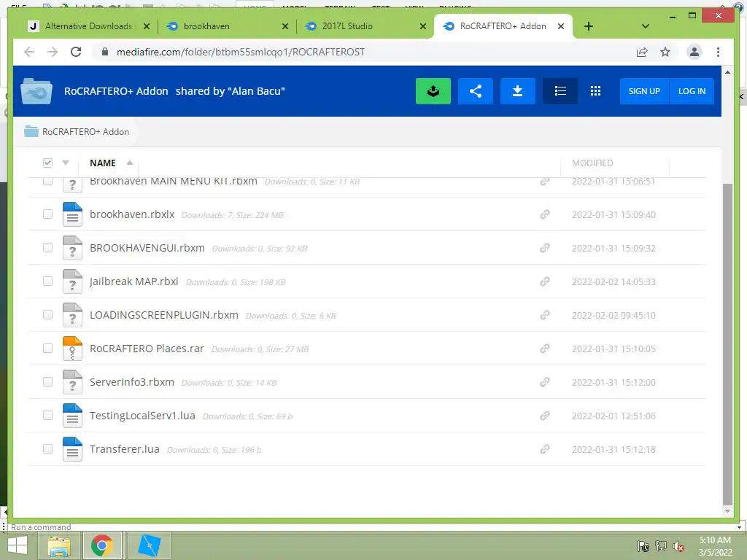Open TestingLocalServ1.lua file link

click(142, 416)
